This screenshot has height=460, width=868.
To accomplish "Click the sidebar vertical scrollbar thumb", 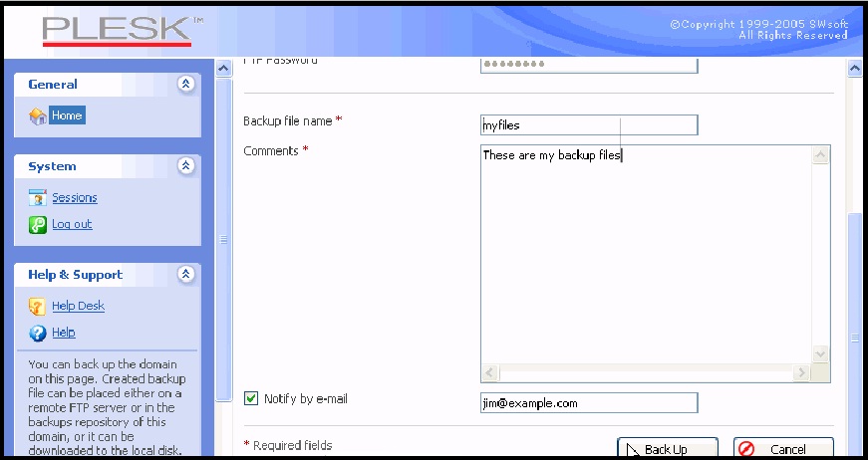I will click(x=223, y=239).
